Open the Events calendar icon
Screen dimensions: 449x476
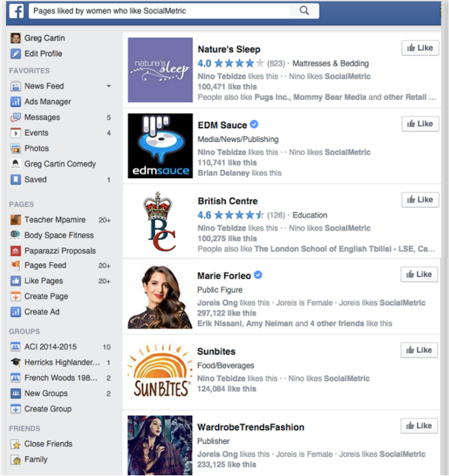point(16,133)
